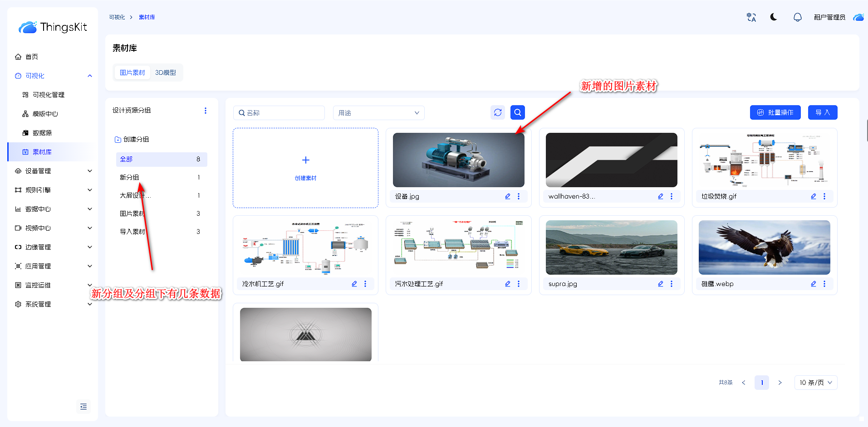Toggle dark mode moon icon
This screenshot has width=868, height=427.
pyautogui.click(x=774, y=17)
